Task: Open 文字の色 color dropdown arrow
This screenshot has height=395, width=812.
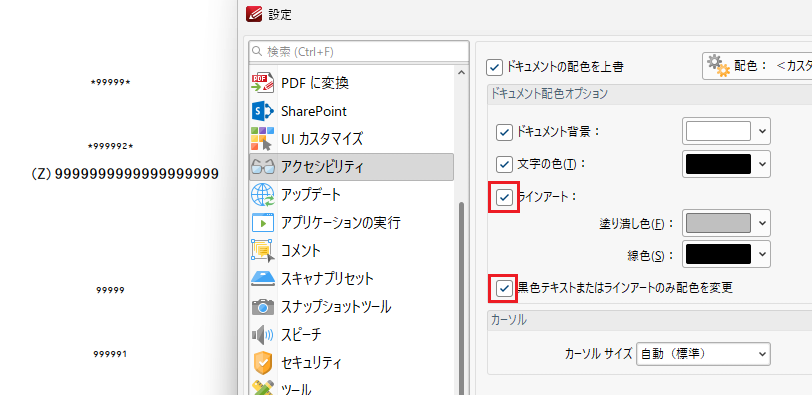Action: (762, 164)
